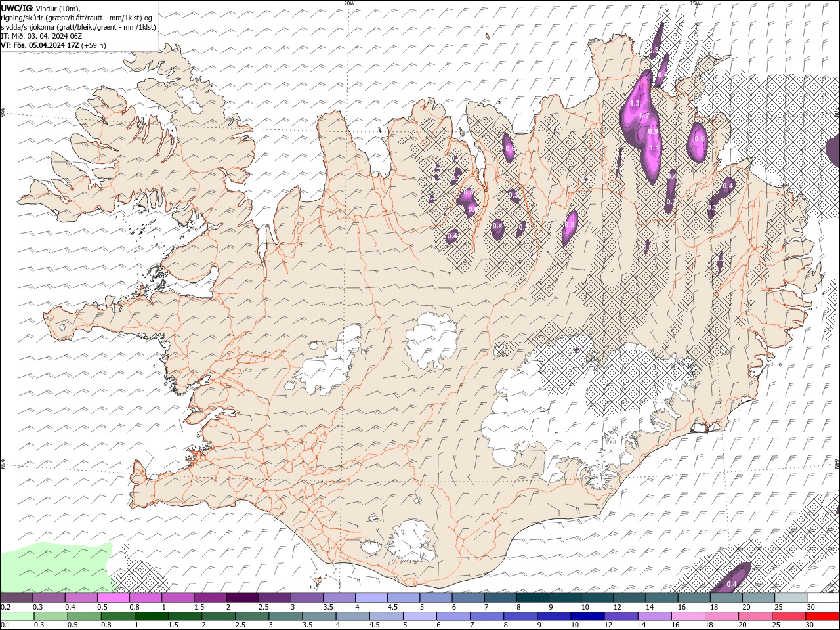Click the pale lavender 4 swatch in the sleet/snow legend

point(370,598)
